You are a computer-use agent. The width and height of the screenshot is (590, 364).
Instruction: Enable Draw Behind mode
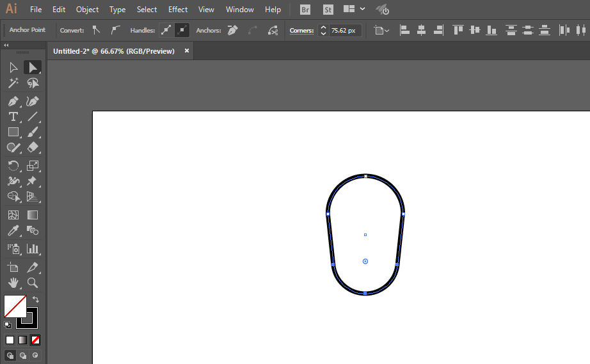(x=23, y=355)
